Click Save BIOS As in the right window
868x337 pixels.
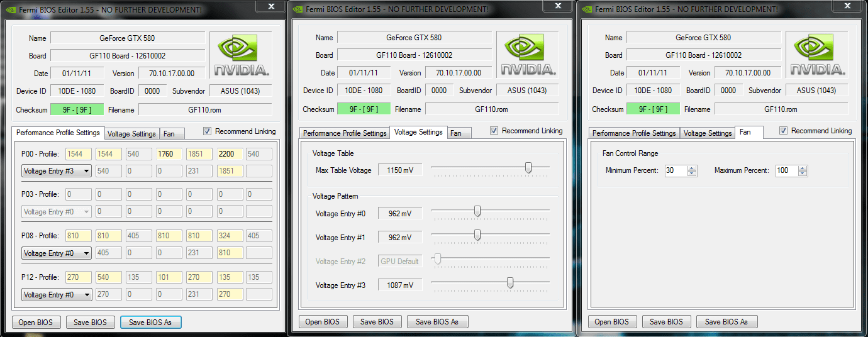coord(726,321)
